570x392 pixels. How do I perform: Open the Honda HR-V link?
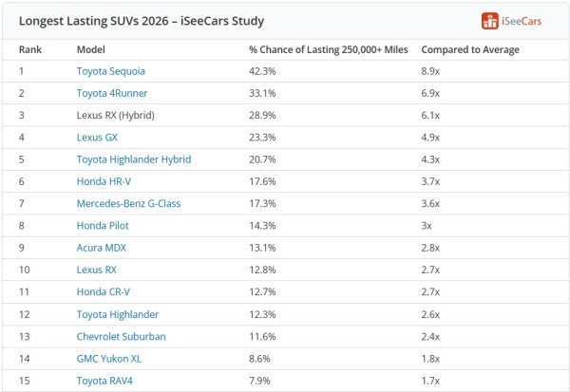(104, 181)
